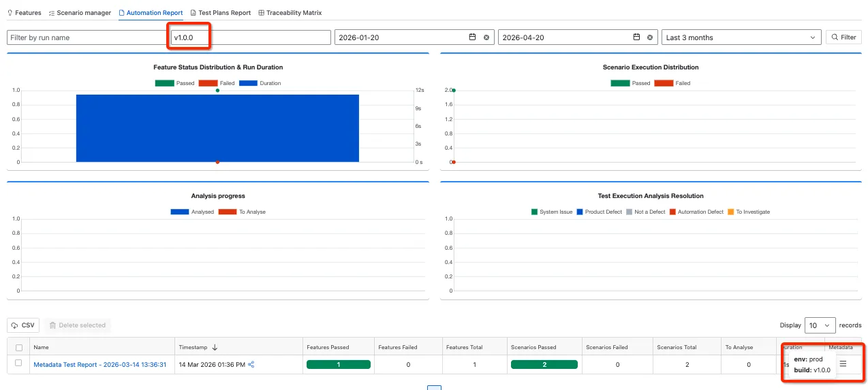Open the metadata hamburger icon in row
The width and height of the screenshot is (868, 390).
[x=843, y=364]
